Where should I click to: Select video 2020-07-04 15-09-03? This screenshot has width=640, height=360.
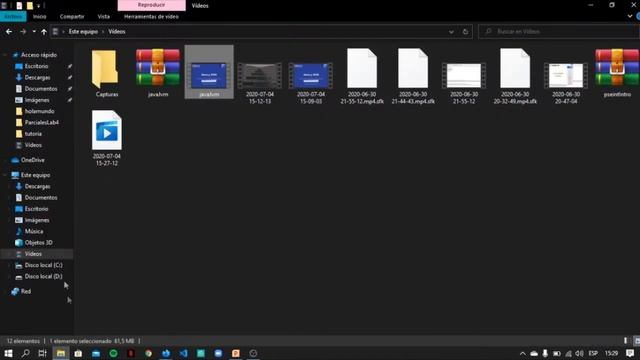(311, 82)
